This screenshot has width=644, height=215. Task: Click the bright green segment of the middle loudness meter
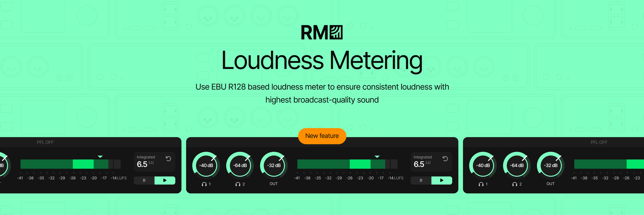pyautogui.click(x=360, y=164)
